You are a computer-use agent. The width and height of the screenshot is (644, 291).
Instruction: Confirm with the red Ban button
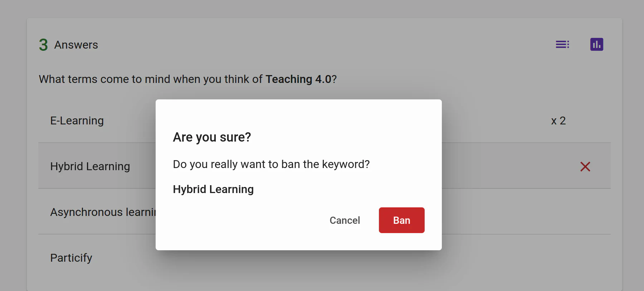click(x=401, y=220)
